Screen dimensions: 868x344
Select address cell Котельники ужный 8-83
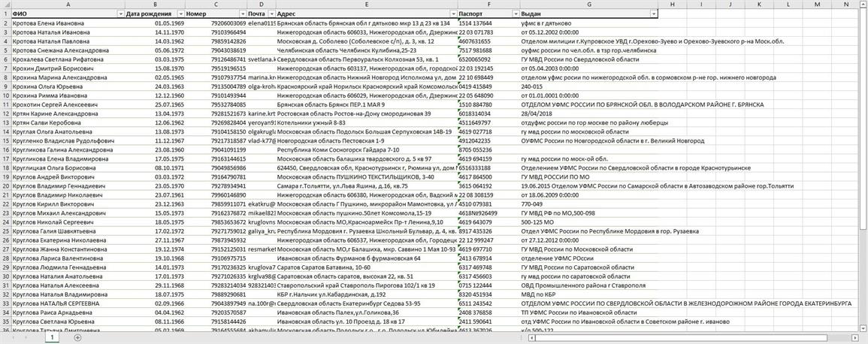(367, 122)
